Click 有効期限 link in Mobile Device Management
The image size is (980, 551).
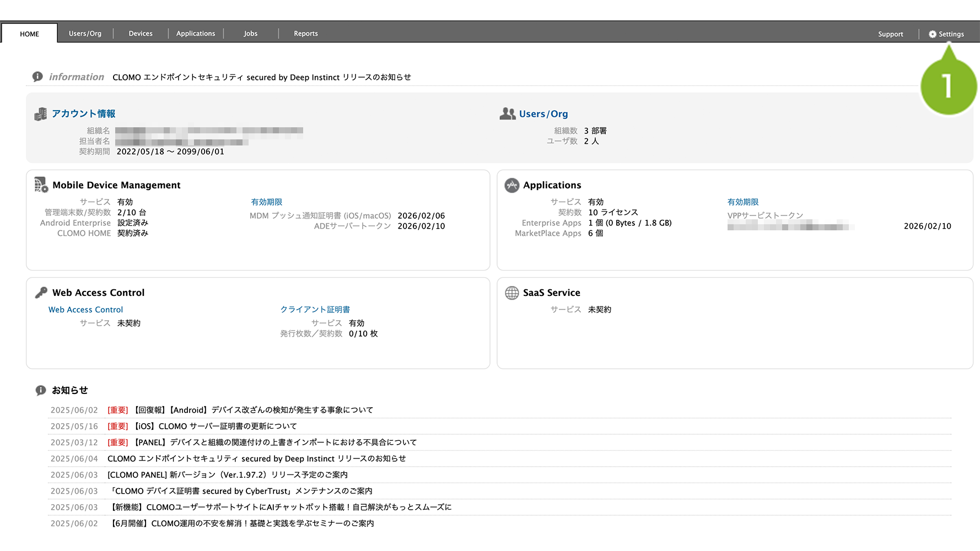click(x=267, y=202)
